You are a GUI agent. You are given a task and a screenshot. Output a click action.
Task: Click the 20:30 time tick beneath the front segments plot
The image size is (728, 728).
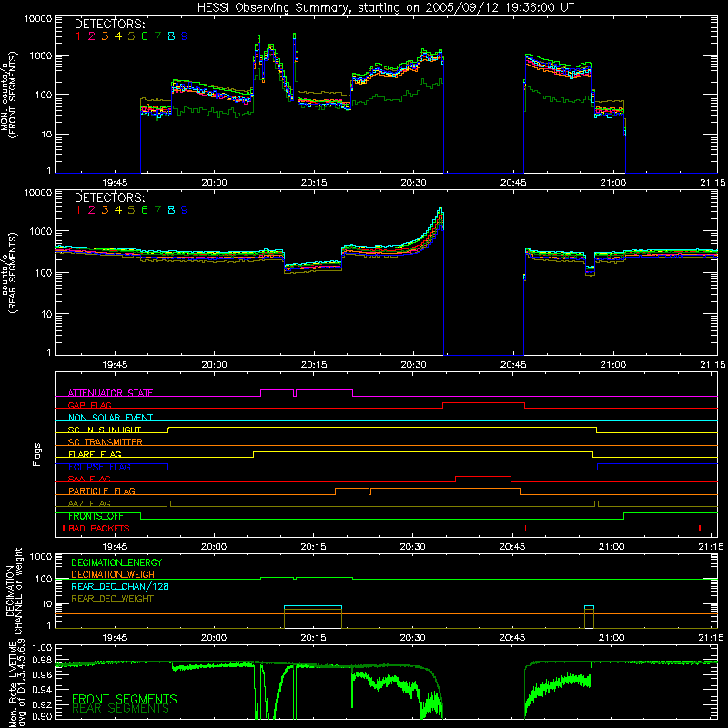point(413,183)
